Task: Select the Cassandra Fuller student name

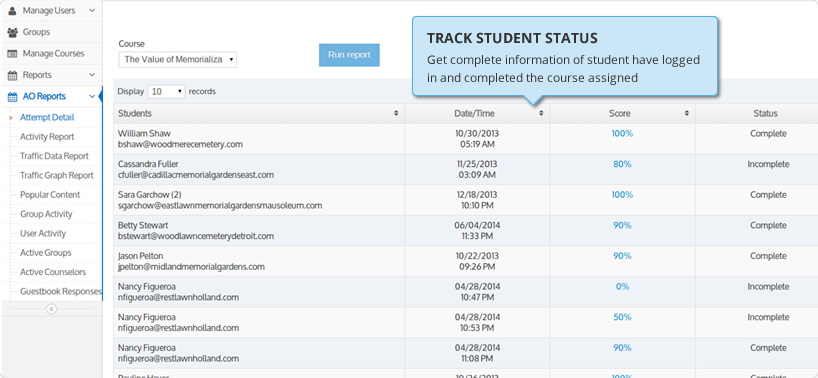Action: (x=148, y=164)
